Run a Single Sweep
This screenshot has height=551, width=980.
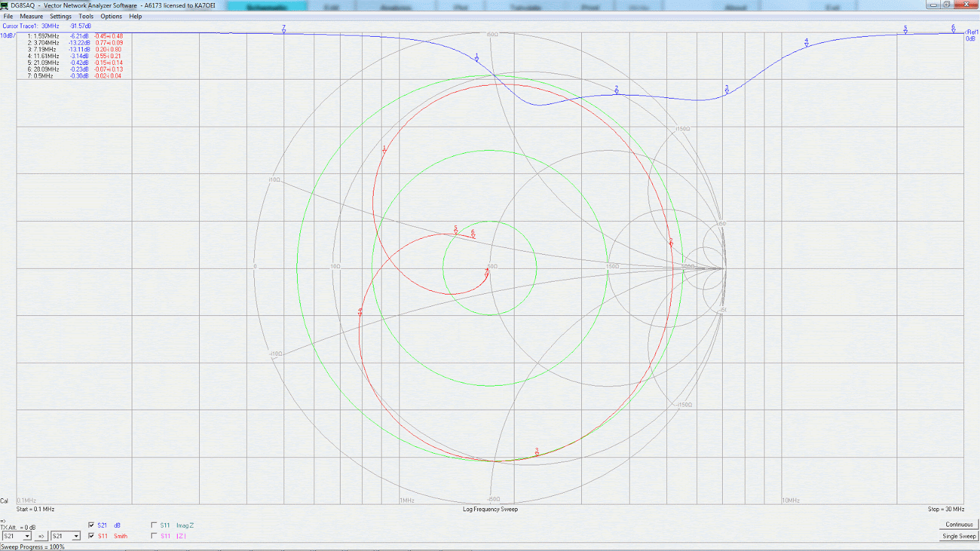pyautogui.click(x=959, y=536)
